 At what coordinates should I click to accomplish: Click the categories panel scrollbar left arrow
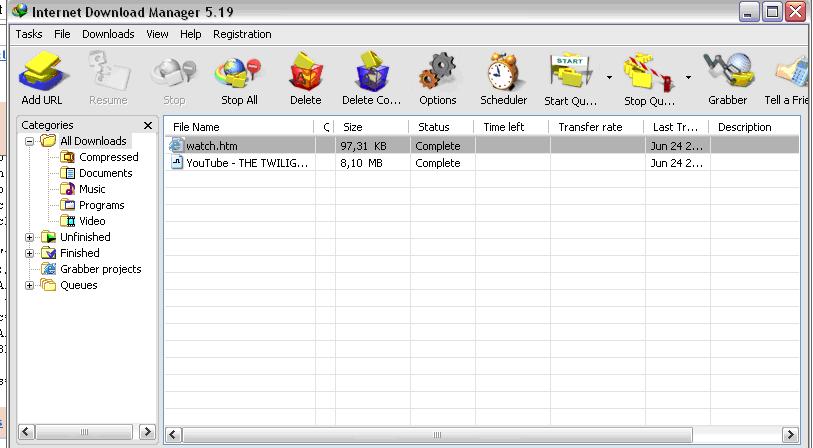click(x=26, y=431)
